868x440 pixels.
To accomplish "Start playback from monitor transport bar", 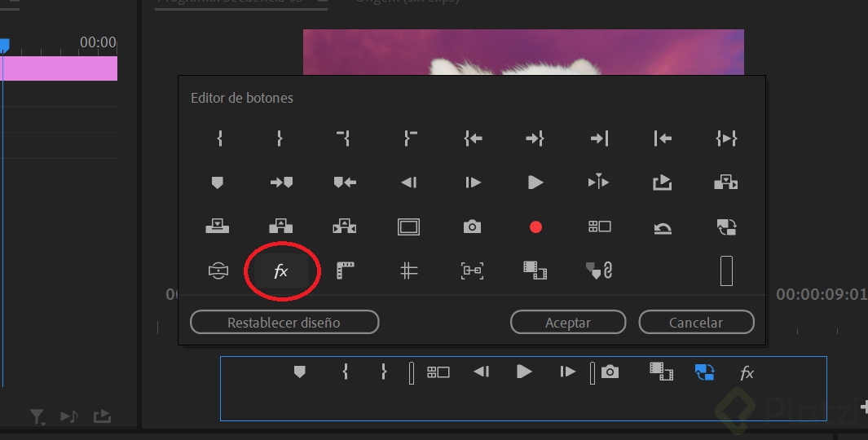I will [524, 372].
